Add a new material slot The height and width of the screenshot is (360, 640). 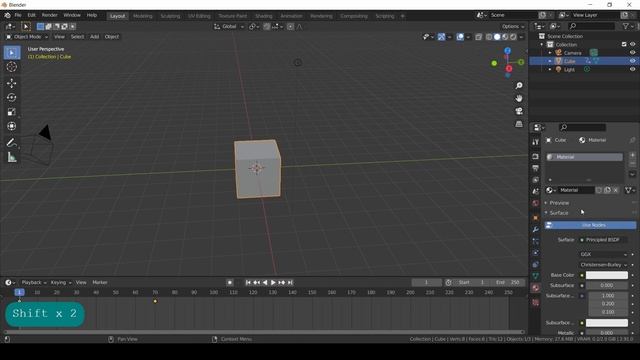pos(632,155)
